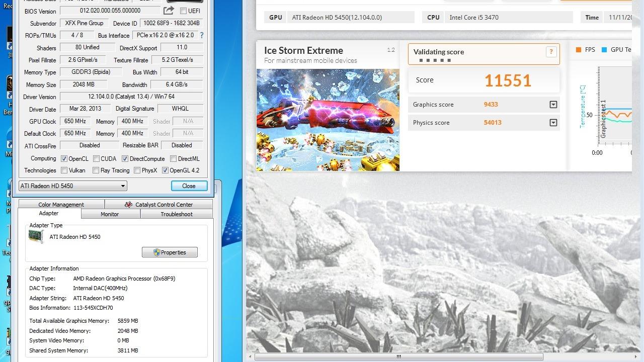The width and height of the screenshot is (644, 362).
Task: Toggle the Vulkan checkbox
Action: 64,170
